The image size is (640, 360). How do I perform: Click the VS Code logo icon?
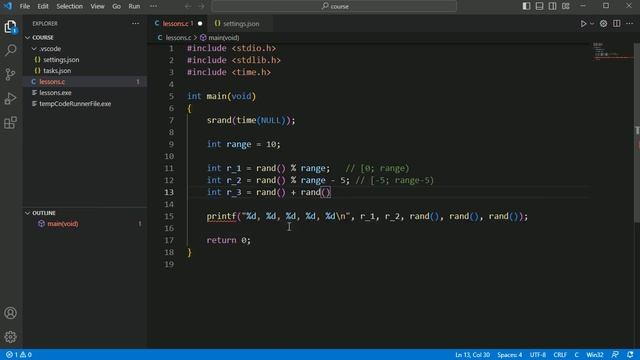click(x=8, y=6)
